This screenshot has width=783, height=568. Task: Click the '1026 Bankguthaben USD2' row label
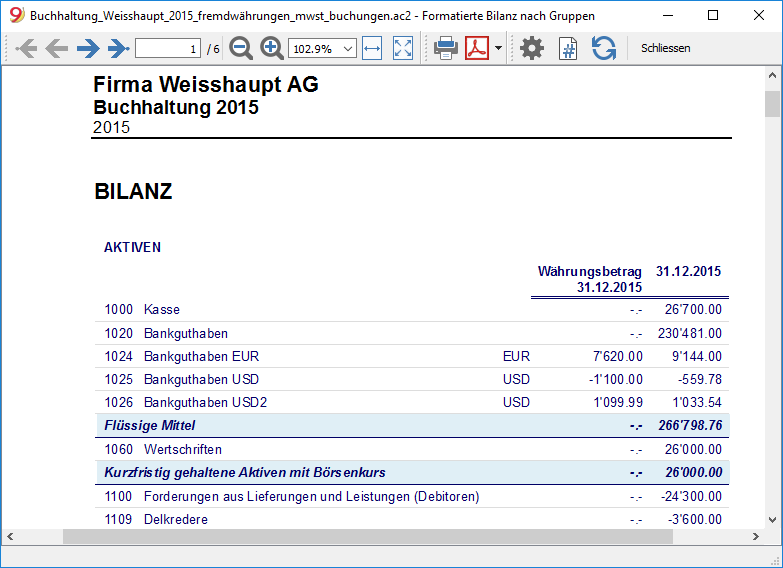(x=186, y=402)
